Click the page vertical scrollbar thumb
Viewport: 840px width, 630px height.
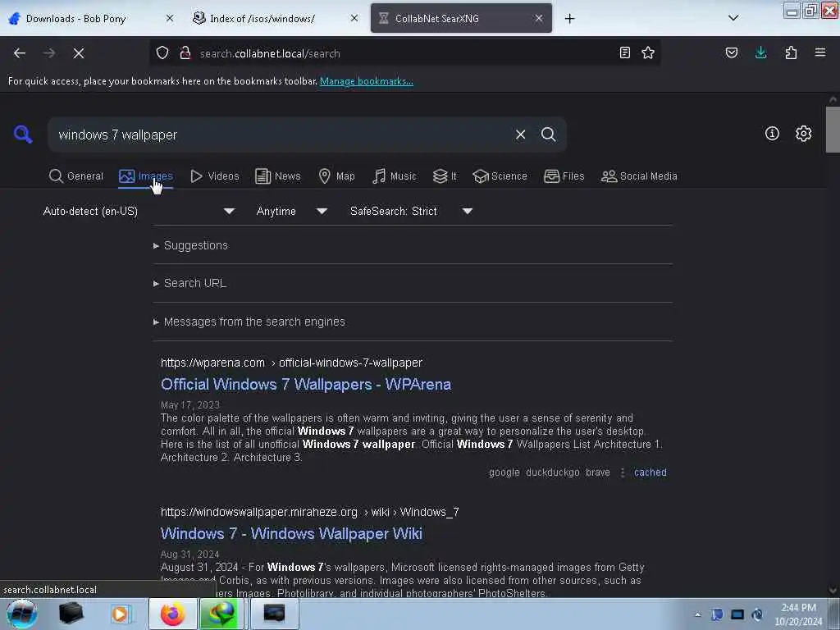point(833,130)
